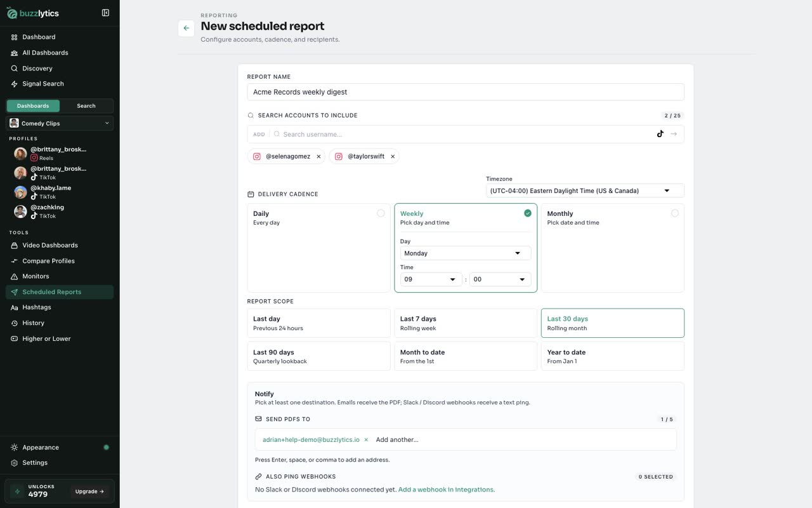
Task: Expand the Comedy Clips dashboard dropdown
Action: tap(60, 123)
